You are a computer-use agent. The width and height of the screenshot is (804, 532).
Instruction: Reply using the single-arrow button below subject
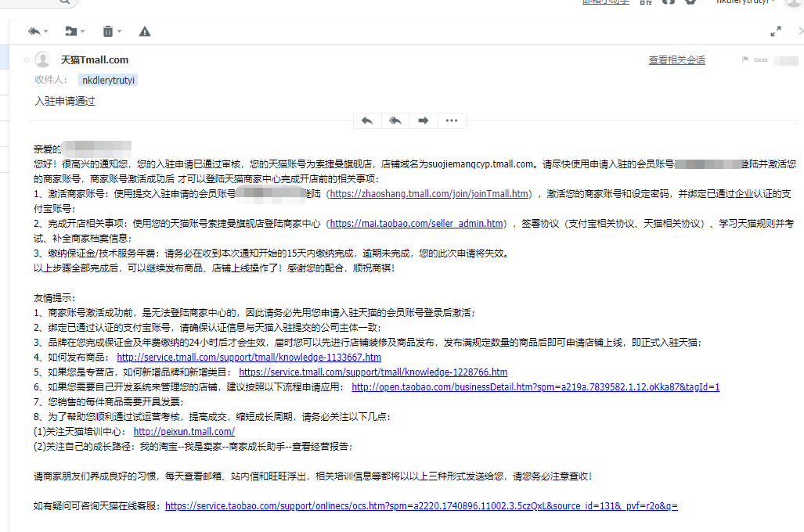[x=367, y=121]
